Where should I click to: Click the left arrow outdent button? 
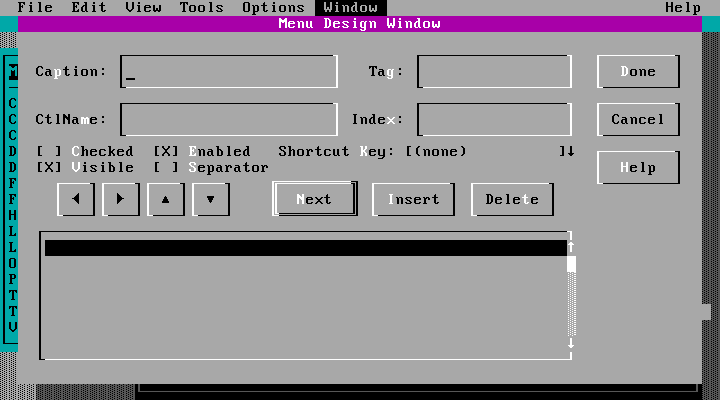tap(77, 199)
